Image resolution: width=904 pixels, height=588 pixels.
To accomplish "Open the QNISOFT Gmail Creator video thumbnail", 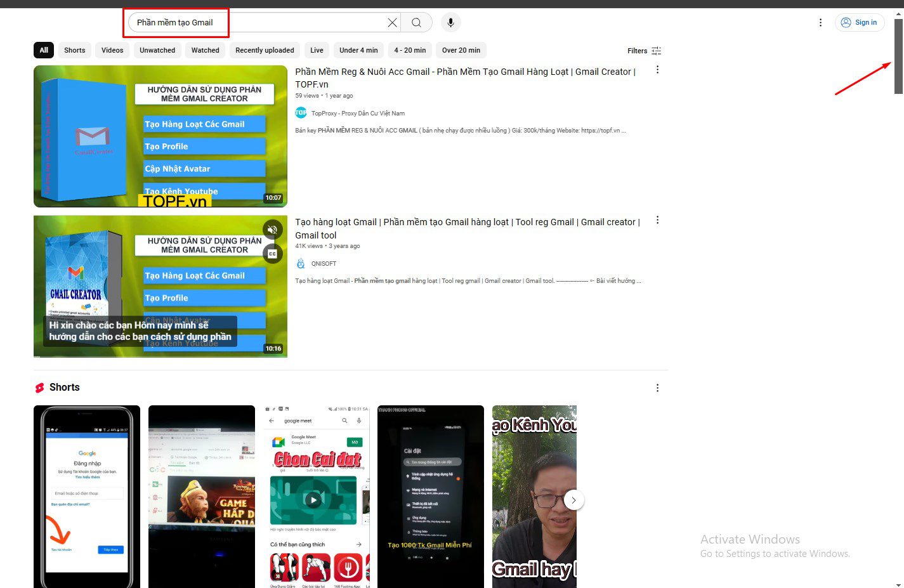I will [160, 287].
